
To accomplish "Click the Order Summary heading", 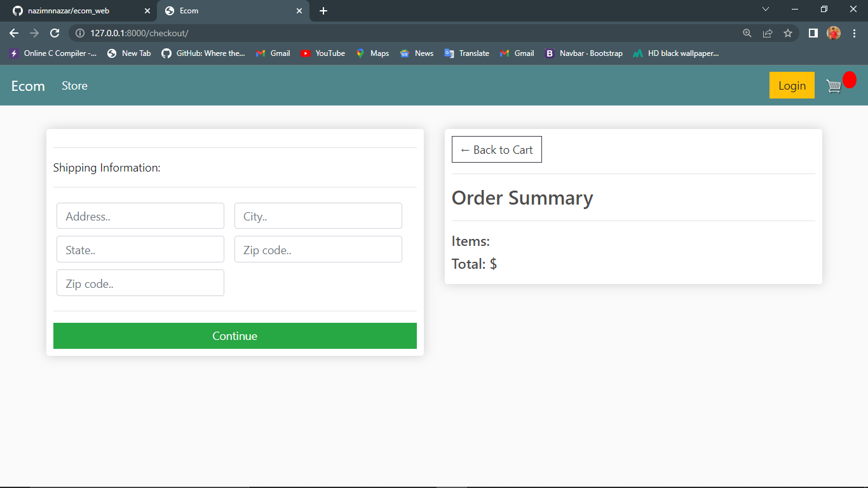I will click(x=522, y=198).
